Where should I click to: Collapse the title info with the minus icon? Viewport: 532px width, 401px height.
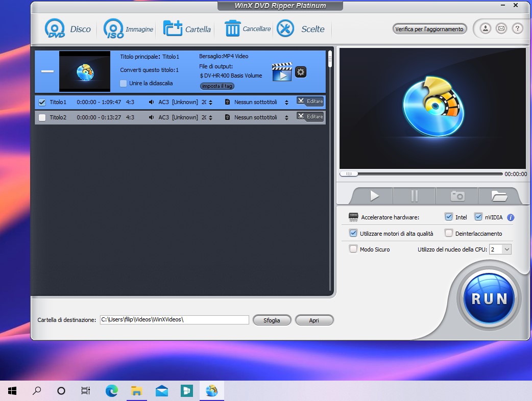click(x=47, y=71)
